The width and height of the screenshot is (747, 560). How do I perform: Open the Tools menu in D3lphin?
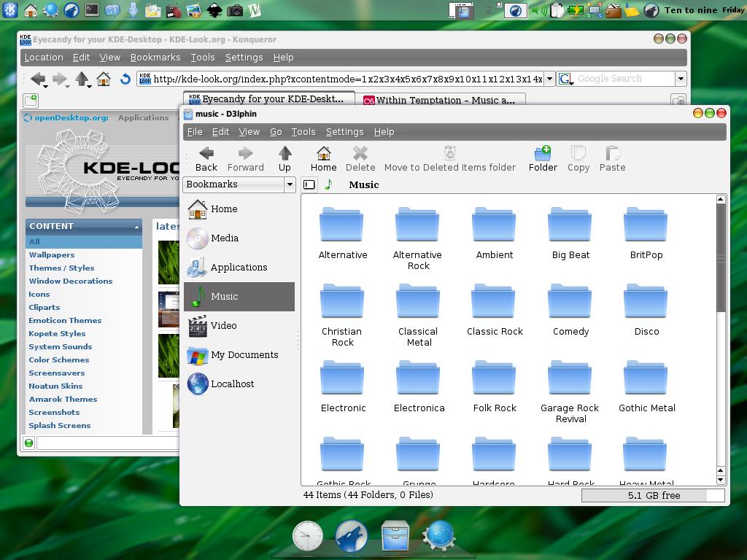coord(303,132)
